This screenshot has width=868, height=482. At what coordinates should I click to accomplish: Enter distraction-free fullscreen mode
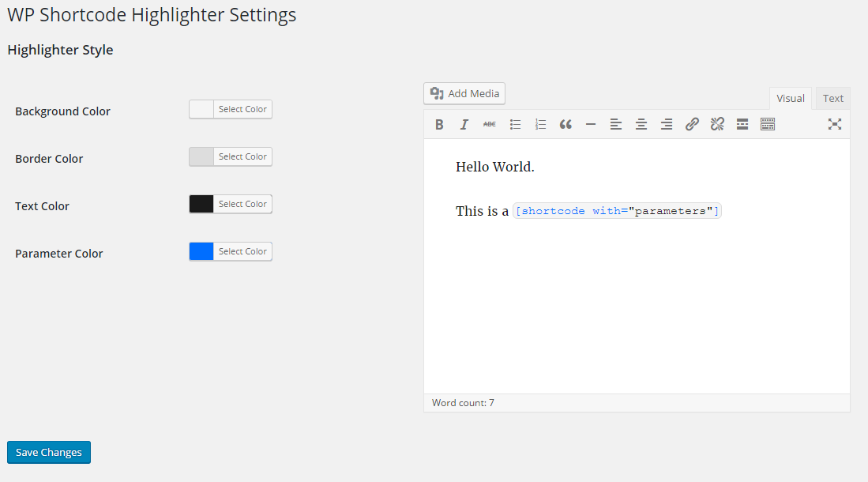pyautogui.click(x=835, y=125)
